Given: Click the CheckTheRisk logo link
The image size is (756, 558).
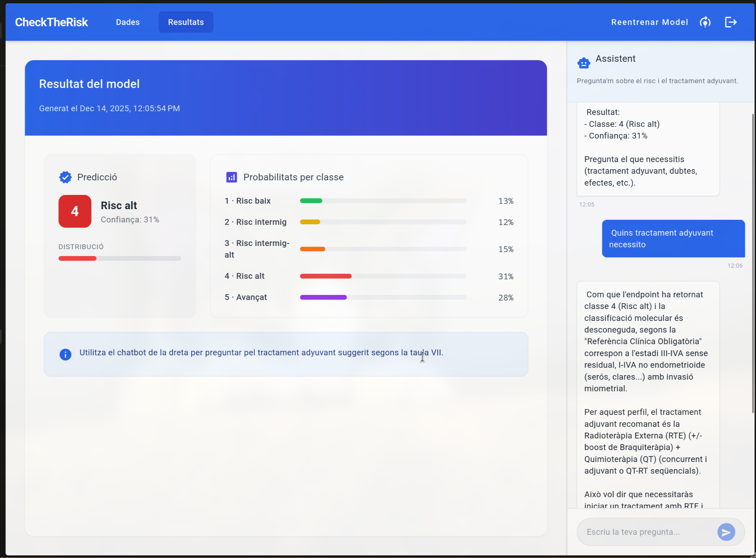Looking at the screenshot, I should tap(51, 22).
